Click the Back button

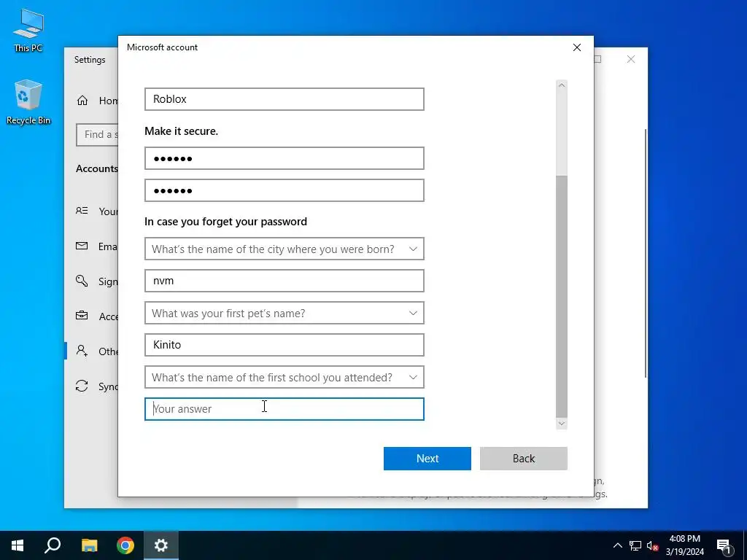[524, 459]
